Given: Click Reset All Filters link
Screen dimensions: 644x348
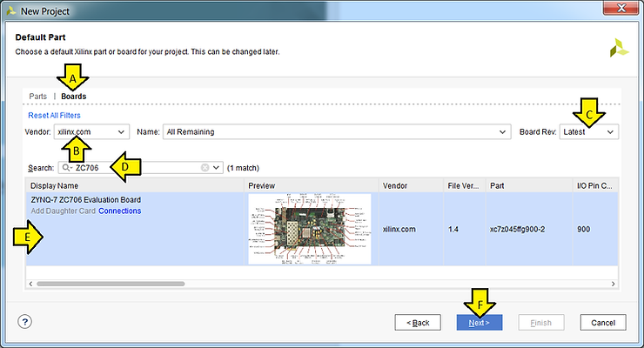Looking at the screenshot, I should [x=55, y=115].
